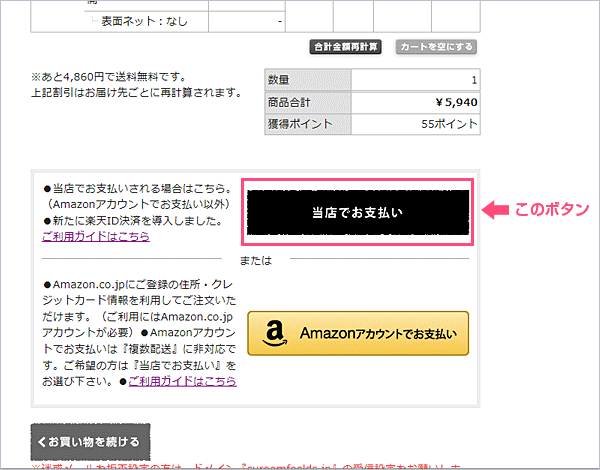The width and height of the screenshot is (600, 470).
Task: Select the 55ポイント value
Action: coord(449,124)
